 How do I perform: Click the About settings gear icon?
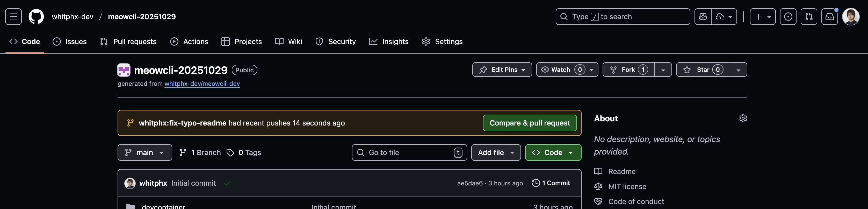click(743, 118)
